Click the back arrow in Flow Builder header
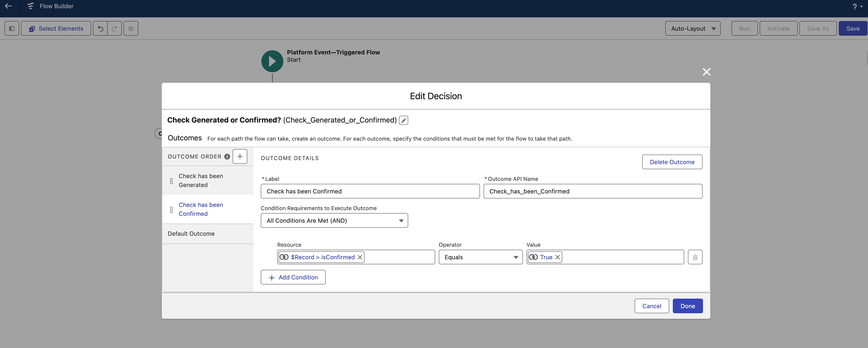868x348 pixels. pos(8,6)
